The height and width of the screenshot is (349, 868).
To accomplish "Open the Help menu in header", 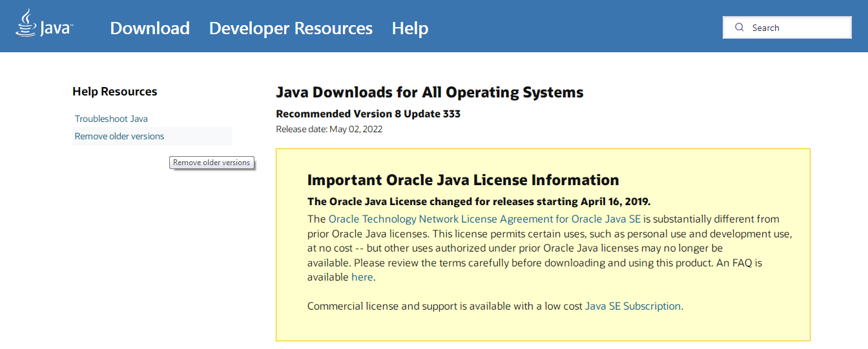I will pos(410,28).
